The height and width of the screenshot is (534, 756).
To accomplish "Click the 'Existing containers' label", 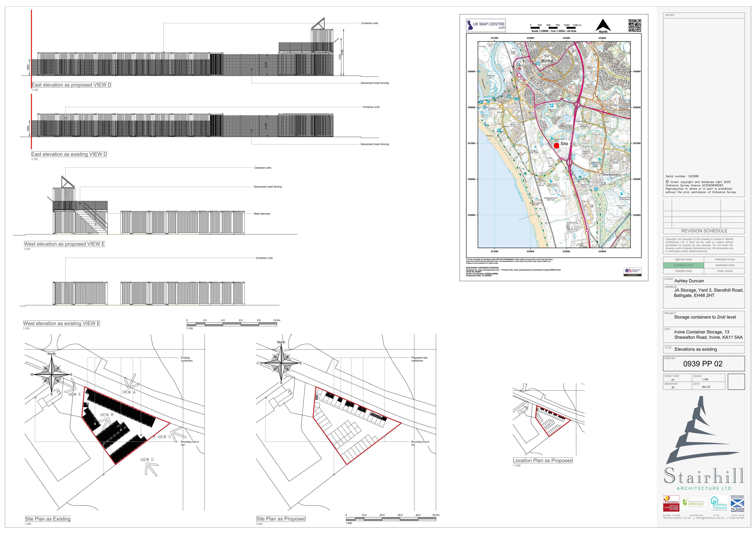I will (x=187, y=359).
